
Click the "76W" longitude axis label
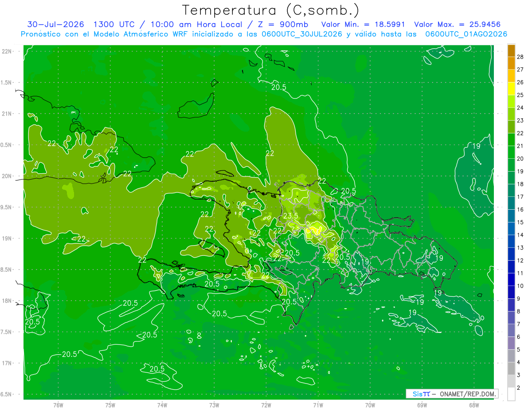[x=58, y=405]
